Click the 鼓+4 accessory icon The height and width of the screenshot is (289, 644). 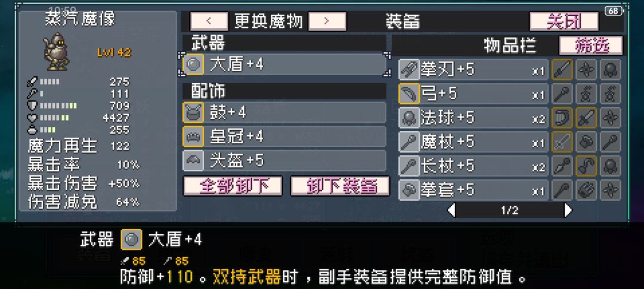pyautogui.click(x=193, y=113)
